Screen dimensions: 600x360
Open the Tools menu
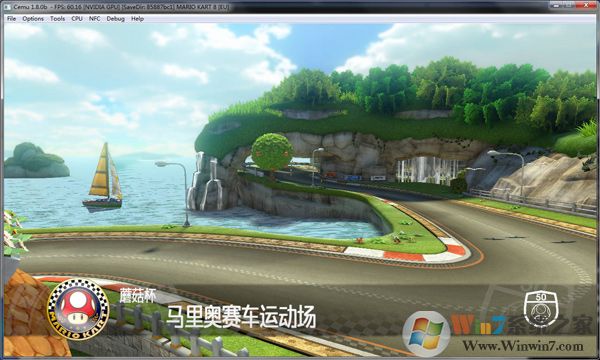pos(57,18)
